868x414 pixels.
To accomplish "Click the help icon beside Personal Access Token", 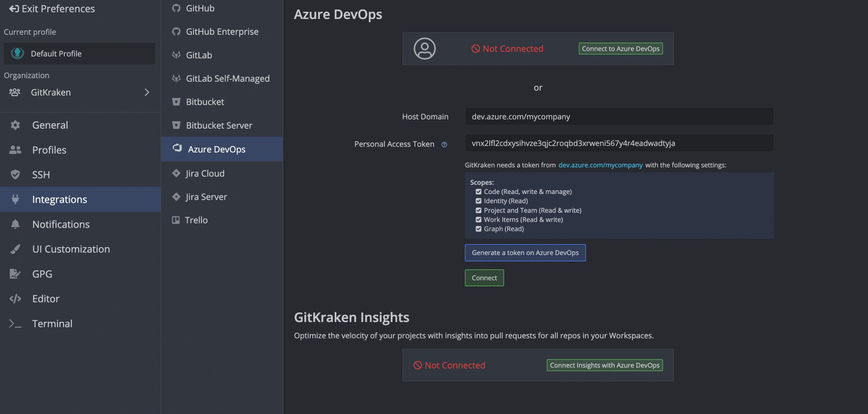I will point(444,145).
